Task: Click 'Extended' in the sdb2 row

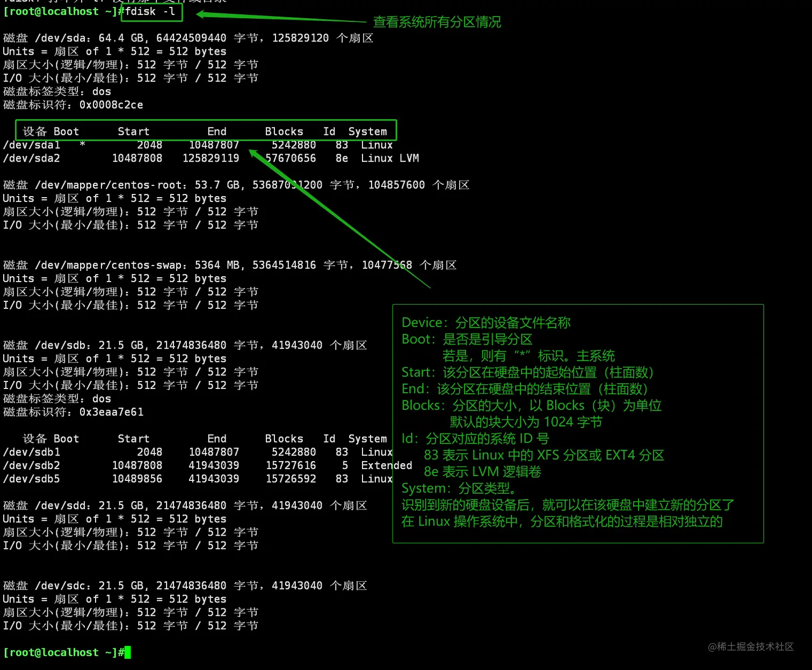Action: pyautogui.click(x=387, y=465)
